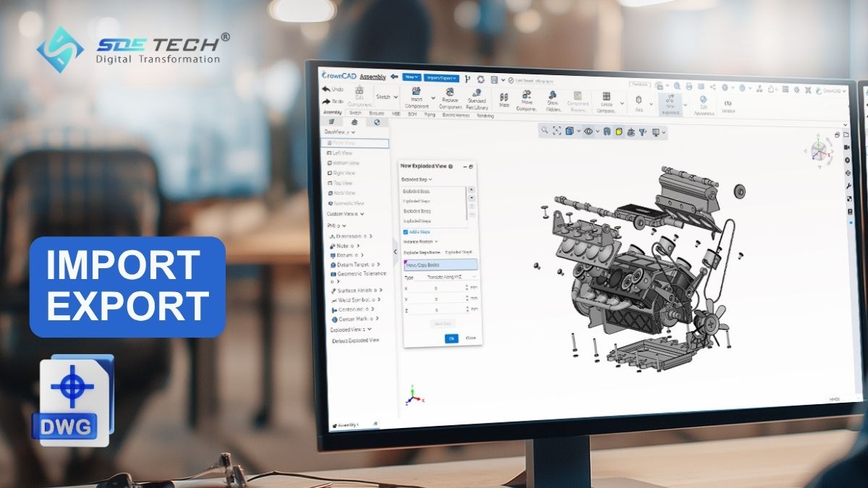Toggle the Add a Step checkbox
Screen dimensions: 868x488
pos(405,231)
